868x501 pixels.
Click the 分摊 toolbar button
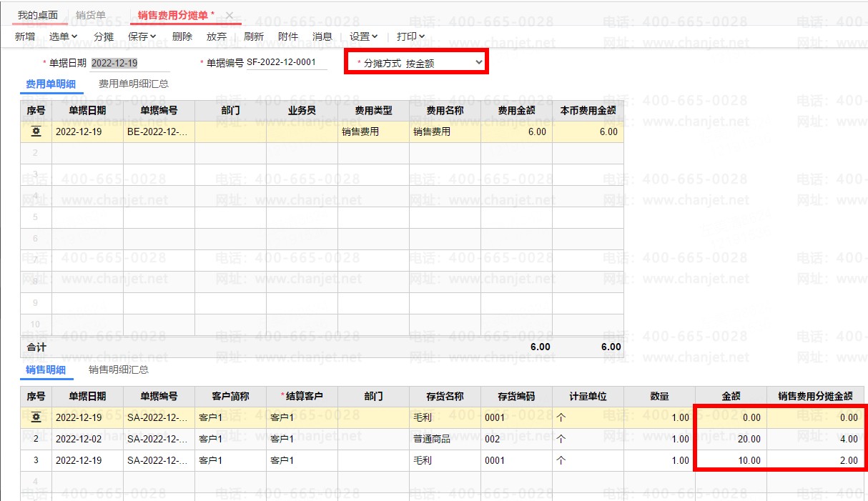(104, 36)
